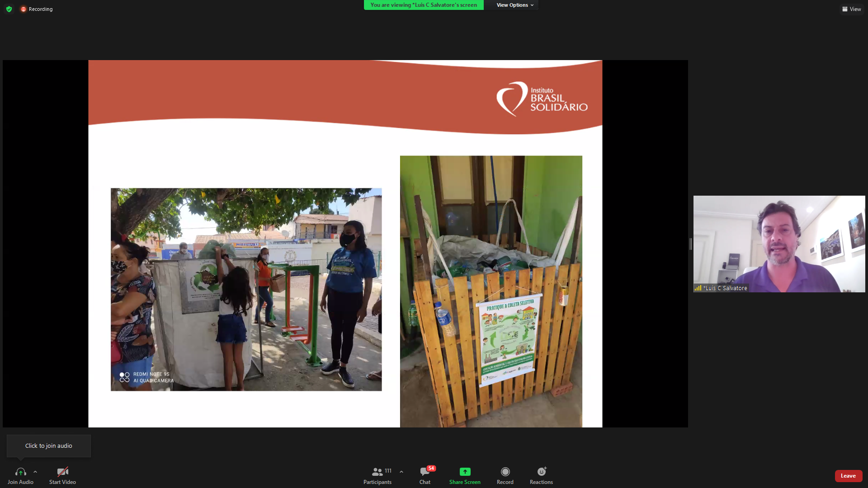868x488 pixels.
Task: Click the Luis C Salvatore name label
Action: (x=725, y=288)
